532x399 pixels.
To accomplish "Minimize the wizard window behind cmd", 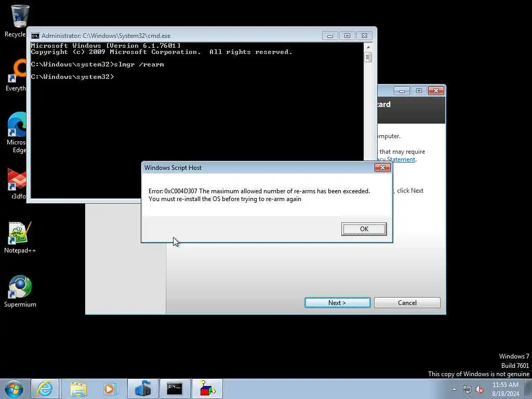I will pyautogui.click(x=402, y=91).
